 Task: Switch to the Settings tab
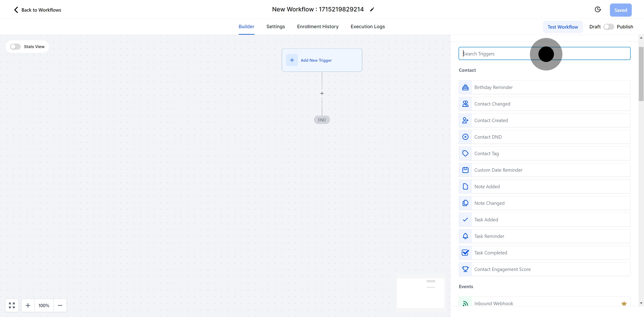[275, 27]
